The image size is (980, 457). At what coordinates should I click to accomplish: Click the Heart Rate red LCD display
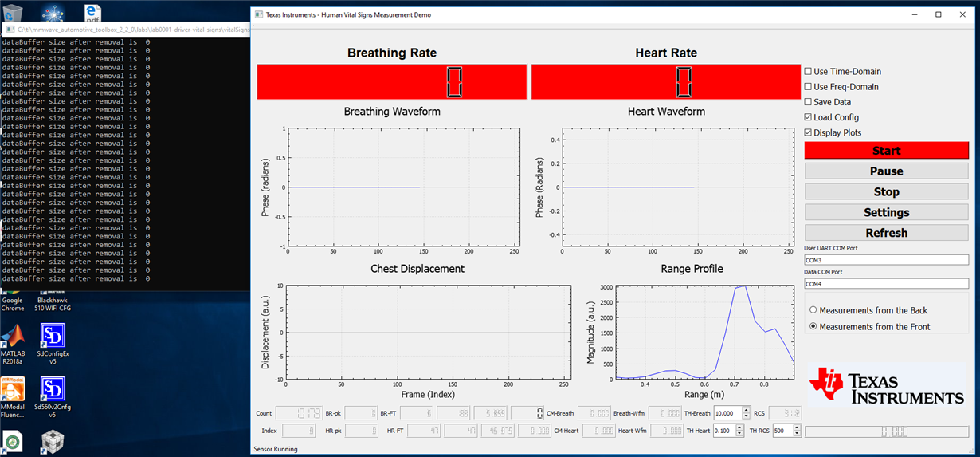666,81
